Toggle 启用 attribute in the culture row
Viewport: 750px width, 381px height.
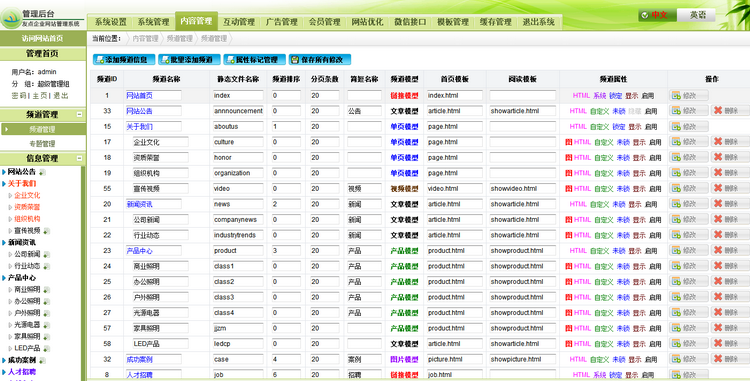(x=655, y=142)
